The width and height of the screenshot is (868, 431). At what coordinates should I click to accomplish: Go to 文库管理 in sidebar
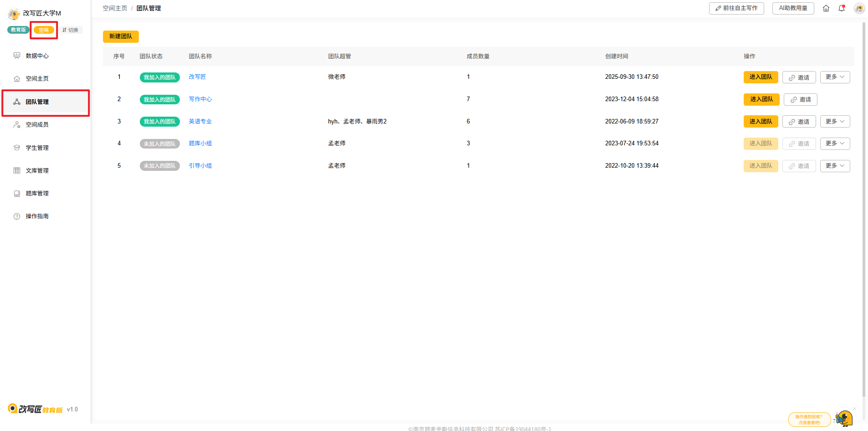pos(37,170)
